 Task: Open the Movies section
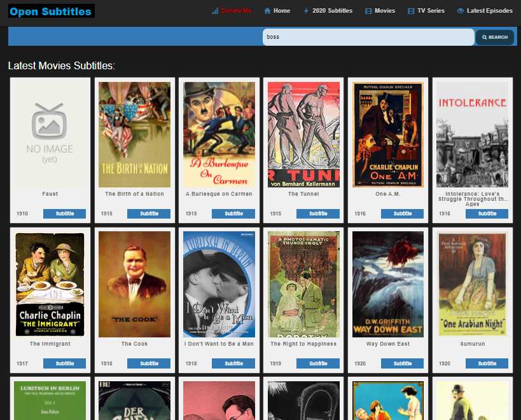385,11
